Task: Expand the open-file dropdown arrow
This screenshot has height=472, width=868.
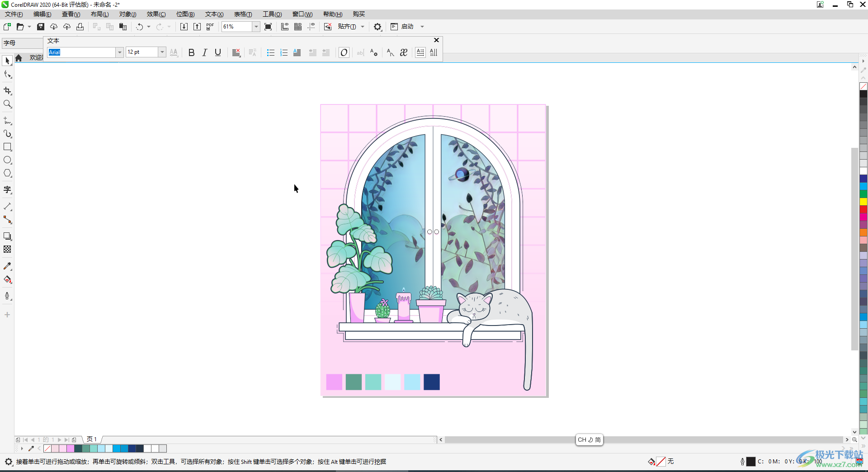Action: tap(29, 27)
